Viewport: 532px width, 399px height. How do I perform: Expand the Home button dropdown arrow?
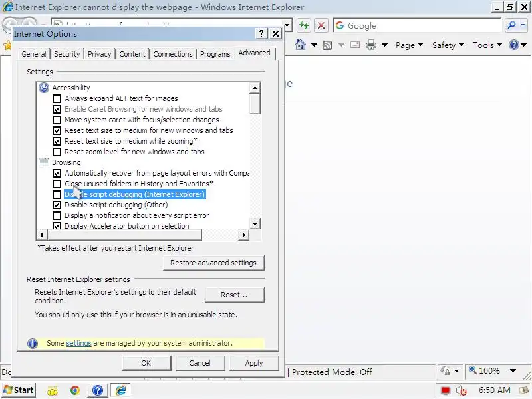pos(314,45)
